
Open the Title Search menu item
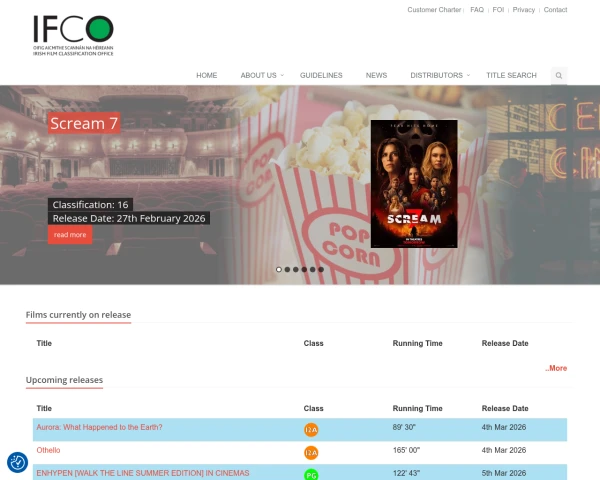tap(511, 75)
